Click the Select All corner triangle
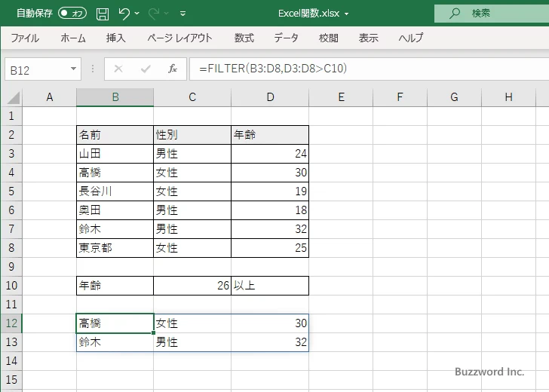The image size is (549, 392). point(14,98)
